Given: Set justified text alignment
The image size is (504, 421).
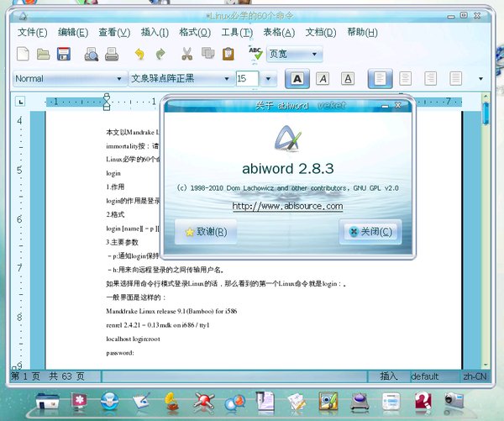Looking at the screenshot, I should (x=455, y=78).
